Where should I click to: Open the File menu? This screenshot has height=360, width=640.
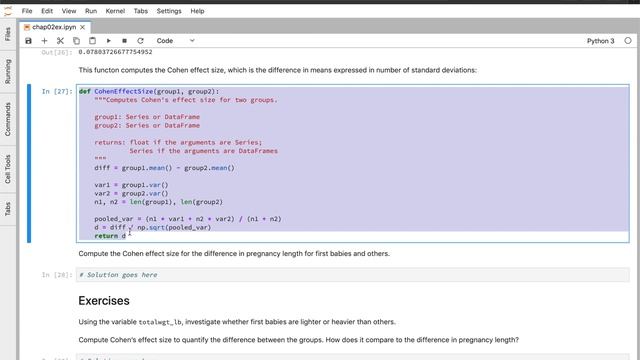click(x=27, y=11)
